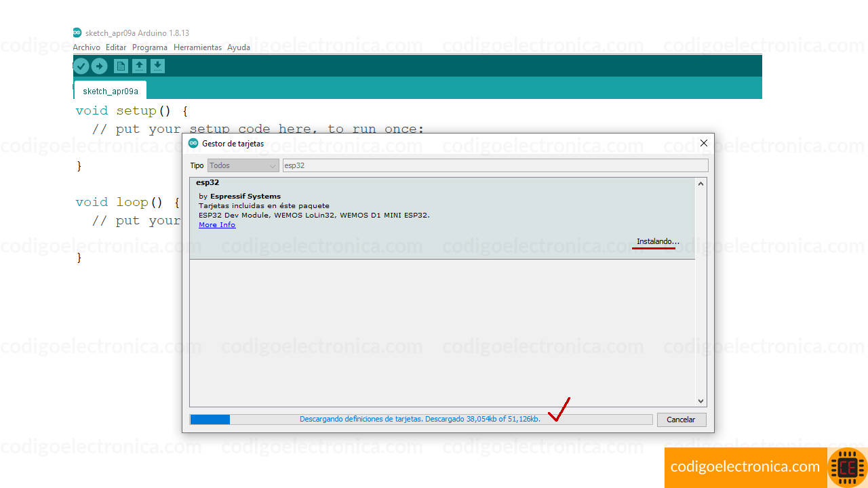The width and height of the screenshot is (868, 488).
Task: Close the Gestor de tarjetas dialog
Action: coord(703,143)
